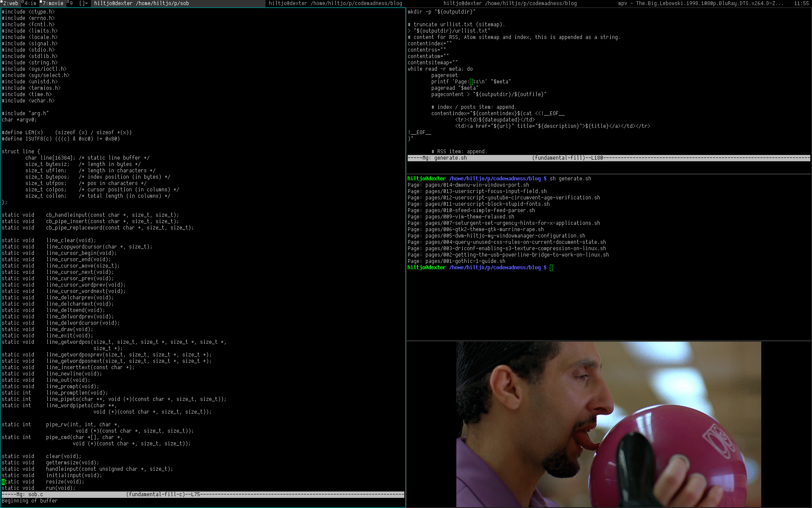Switch to the 4:im workspace tag
The image size is (812, 508).
(30, 3)
